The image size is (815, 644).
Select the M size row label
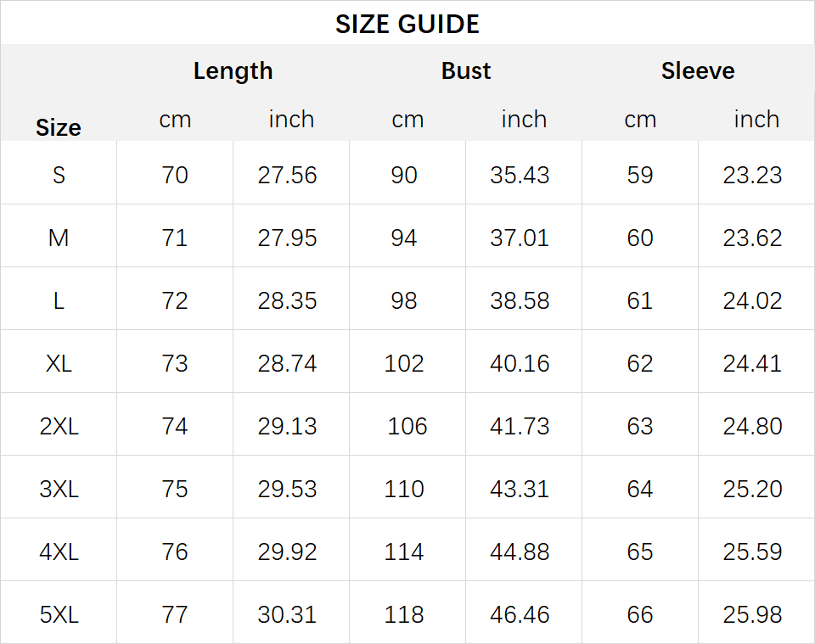(59, 238)
